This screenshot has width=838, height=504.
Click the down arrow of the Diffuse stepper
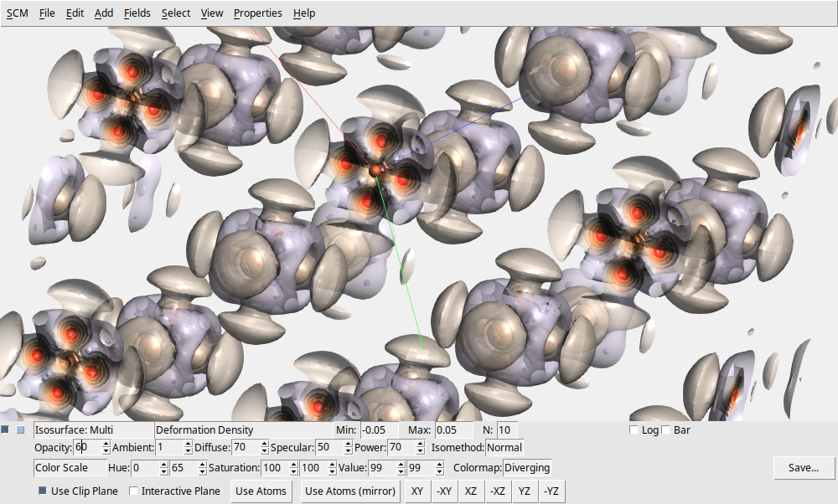pos(263,450)
